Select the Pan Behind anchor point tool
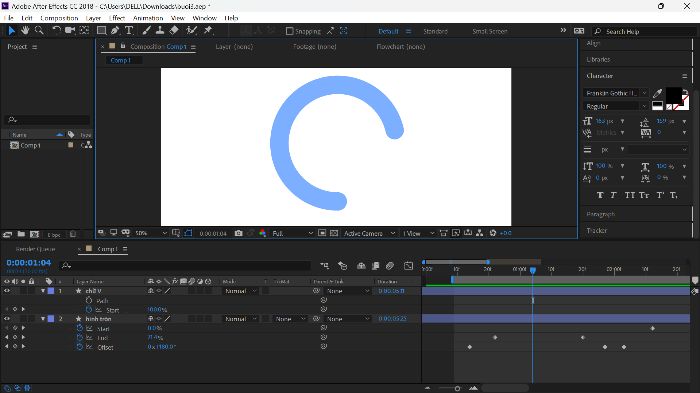Viewport: 700px width, 393px height. click(84, 30)
